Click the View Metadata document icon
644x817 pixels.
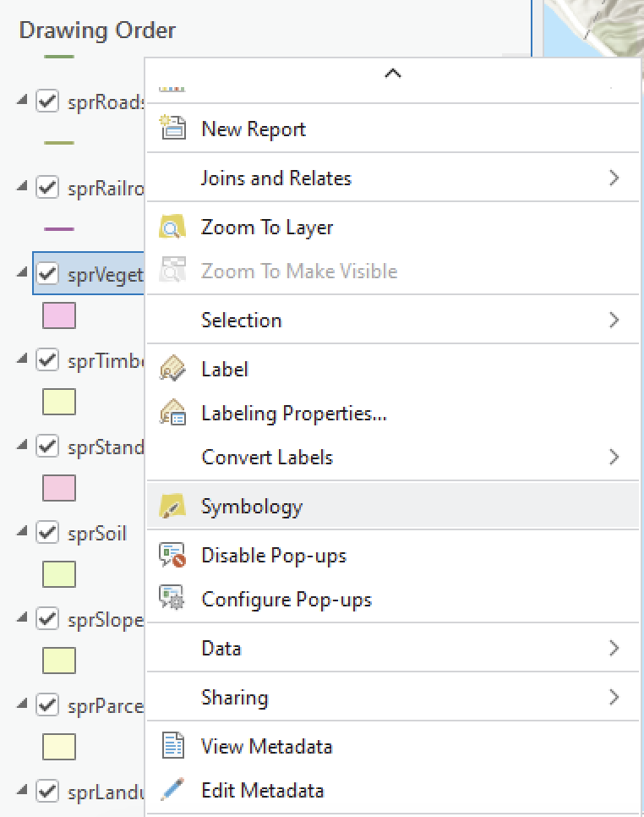tap(172, 747)
